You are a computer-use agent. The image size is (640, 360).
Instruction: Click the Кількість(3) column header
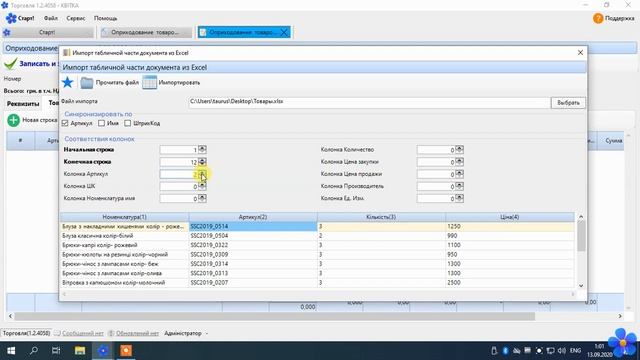[381, 217]
